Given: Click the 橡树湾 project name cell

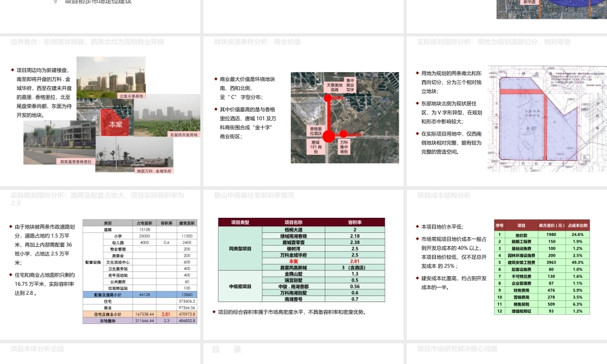Looking at the screenshot, I should coord(293,249).
